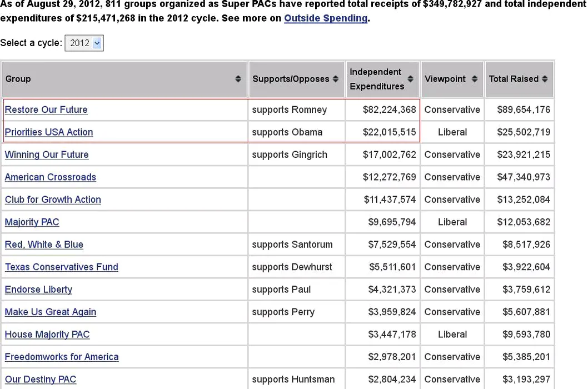Click Priorities USA Action link
Screen dimensions: 588x389
tap(49, 132)
